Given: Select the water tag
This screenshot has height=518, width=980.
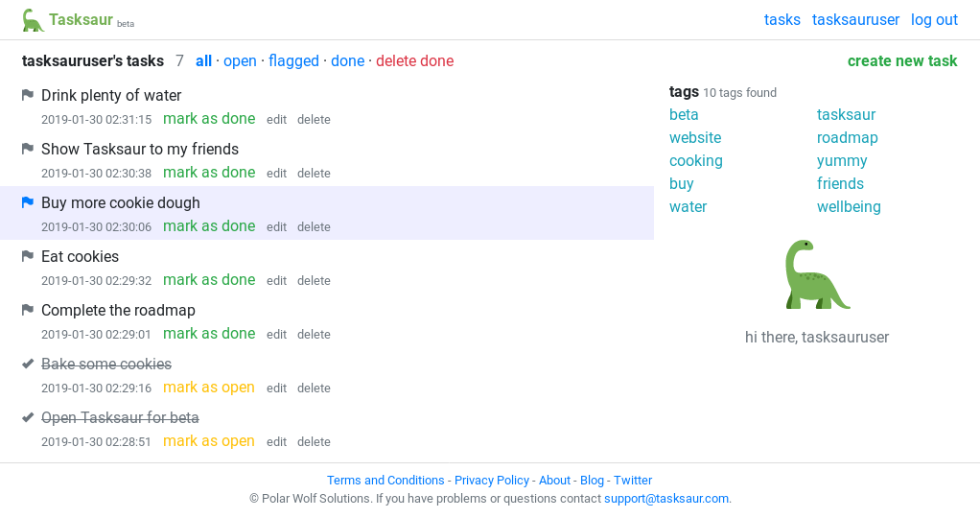Looking at the screenshot, I should coord(688,207).
